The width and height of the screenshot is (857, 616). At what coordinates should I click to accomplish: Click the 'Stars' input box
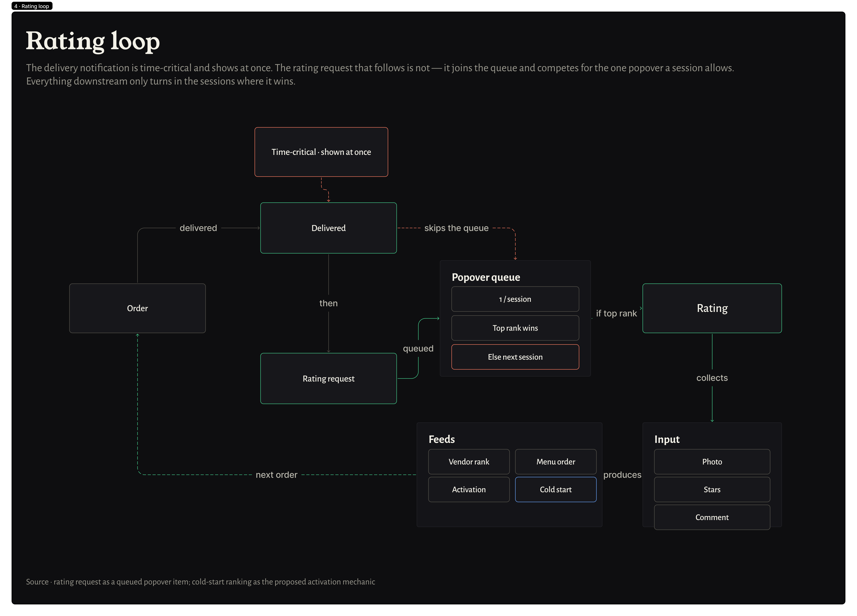(x=712, y=489)
